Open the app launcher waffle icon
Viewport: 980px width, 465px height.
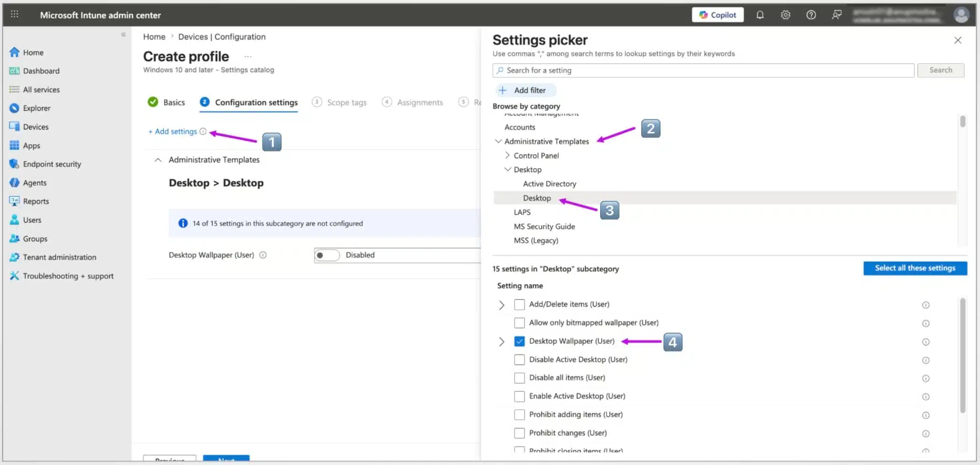[x=14, y=14]
